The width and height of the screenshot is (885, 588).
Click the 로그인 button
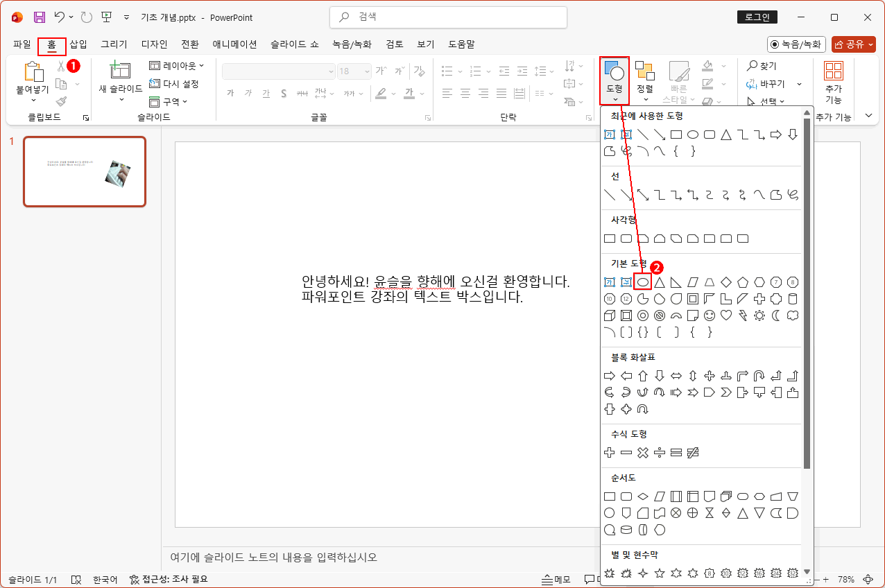tap(757, 17)
